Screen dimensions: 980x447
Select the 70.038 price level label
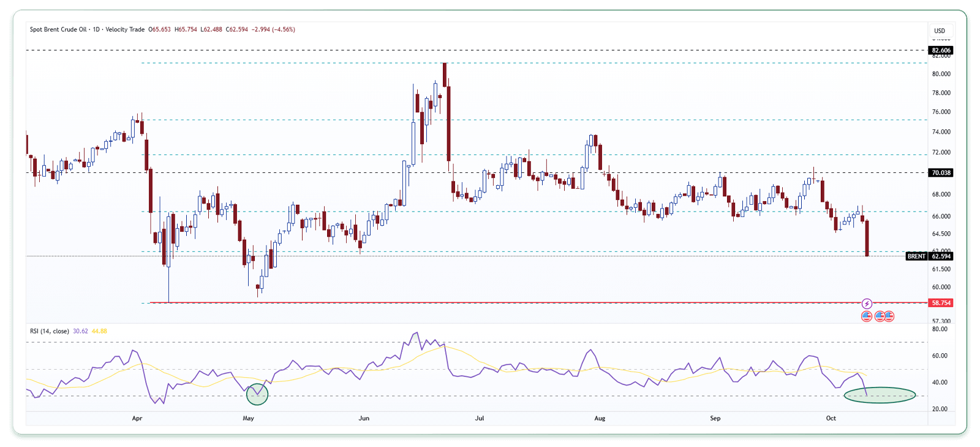941,173
